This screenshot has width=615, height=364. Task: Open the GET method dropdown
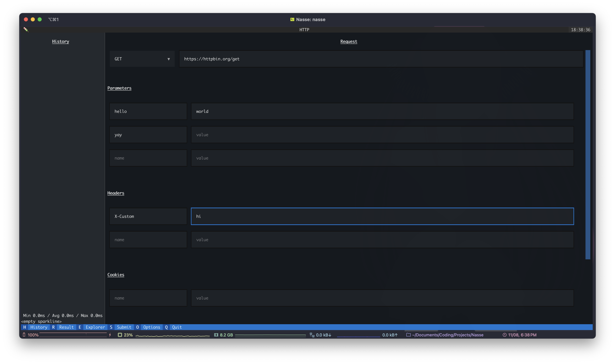(x=142, y=59)
